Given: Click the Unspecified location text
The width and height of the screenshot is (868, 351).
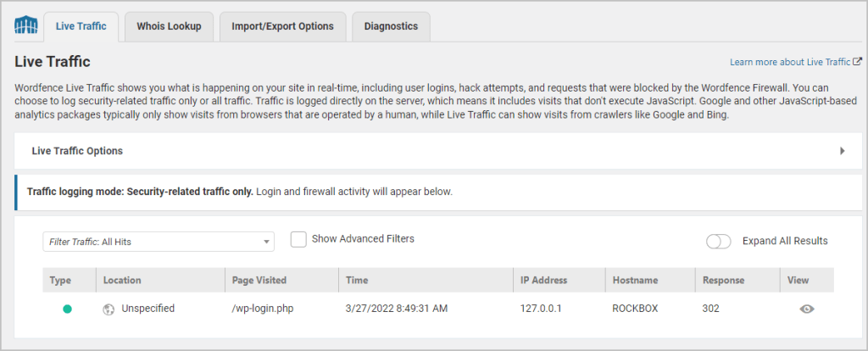Looking at the screenshot, I should [x=147, y=309].
